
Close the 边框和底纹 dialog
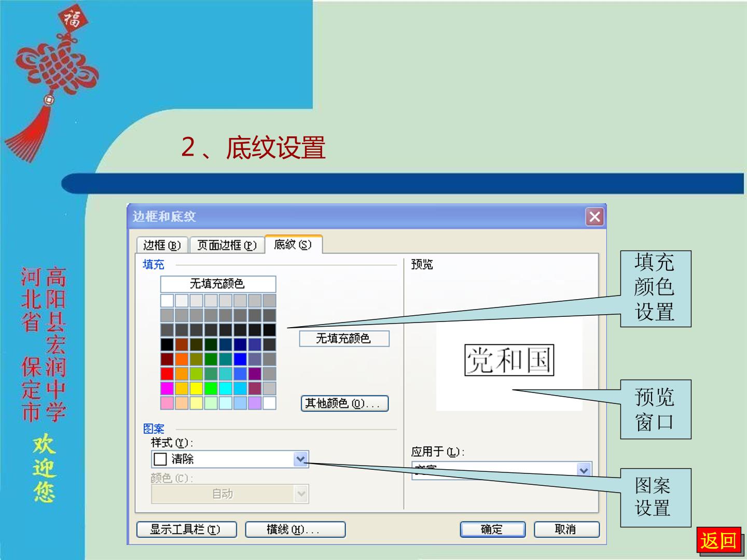coord(594,217)
